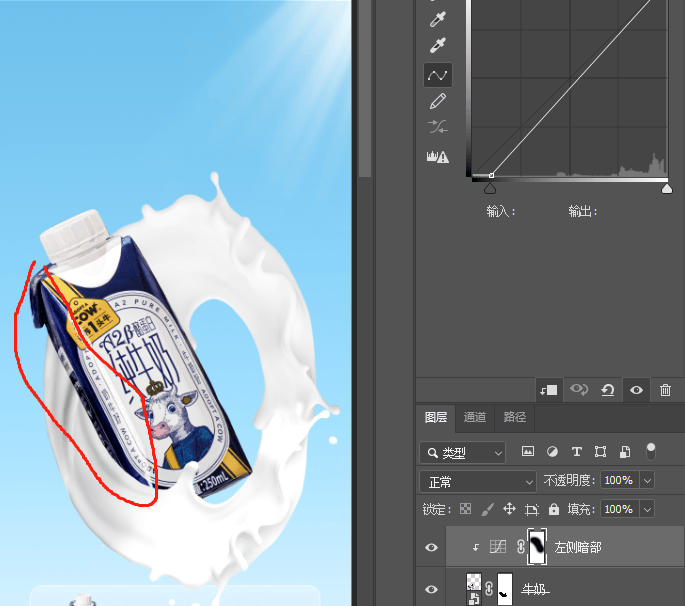Click the link icon on 左侧暗部 layer
Image resolution: width=685 pixels, height=606 pixels.
pos(520,547)
